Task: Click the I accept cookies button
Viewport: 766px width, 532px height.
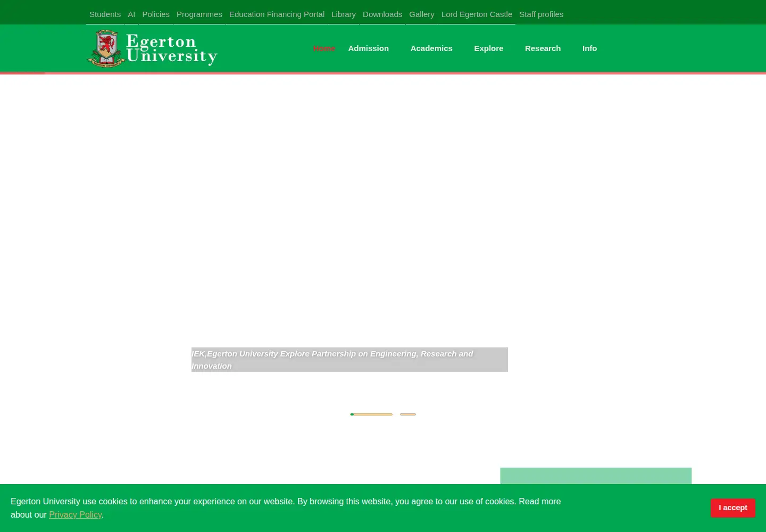Action: [x=733, y=508]
